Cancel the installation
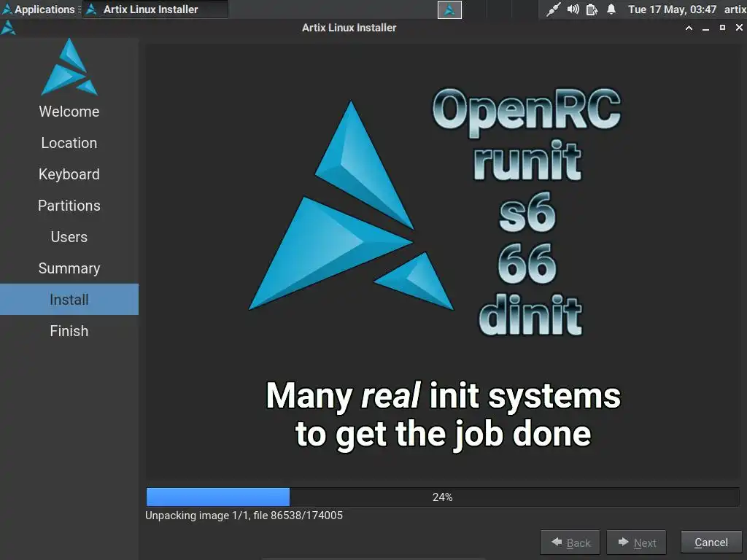747x560 pixels. point(711,542)
